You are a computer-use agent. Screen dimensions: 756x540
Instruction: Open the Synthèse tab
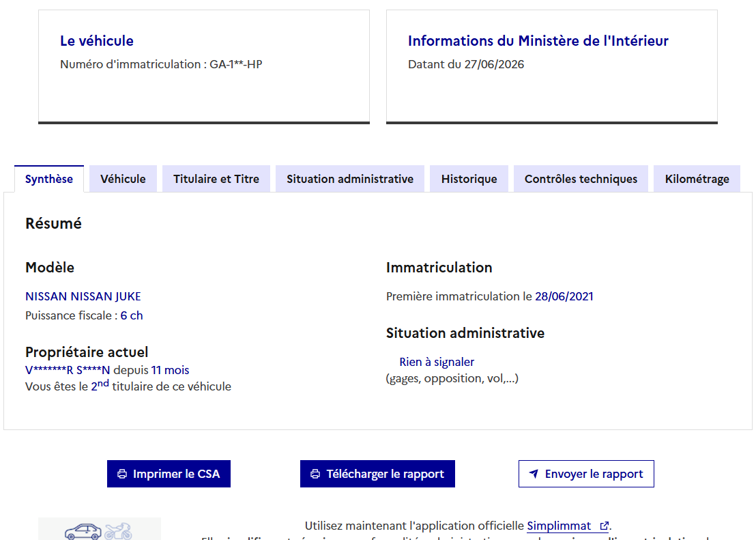(49, 179)
